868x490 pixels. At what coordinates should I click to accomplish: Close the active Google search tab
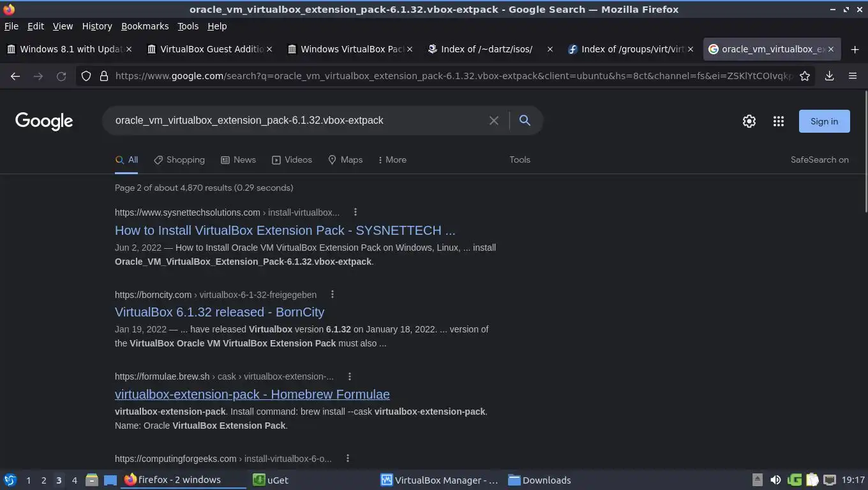[x=831, y=49]
